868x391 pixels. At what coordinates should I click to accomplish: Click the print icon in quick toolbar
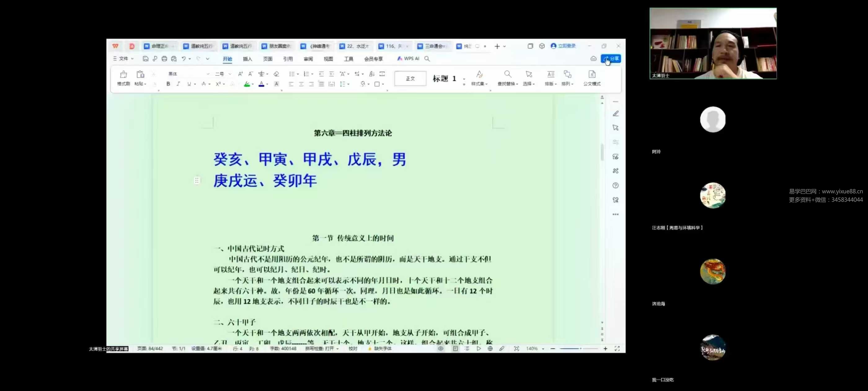pos(164,59)
